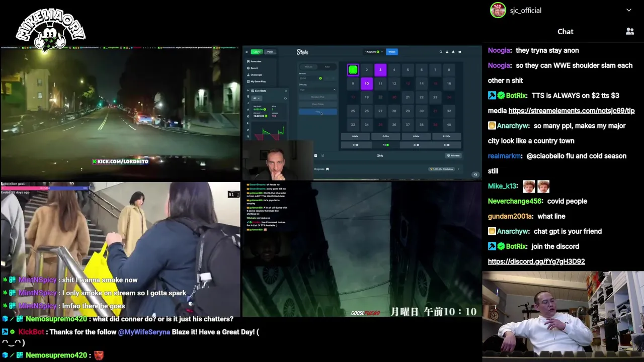
Task: Open Favourites in Stake sidebar
Action: point(256,61)
